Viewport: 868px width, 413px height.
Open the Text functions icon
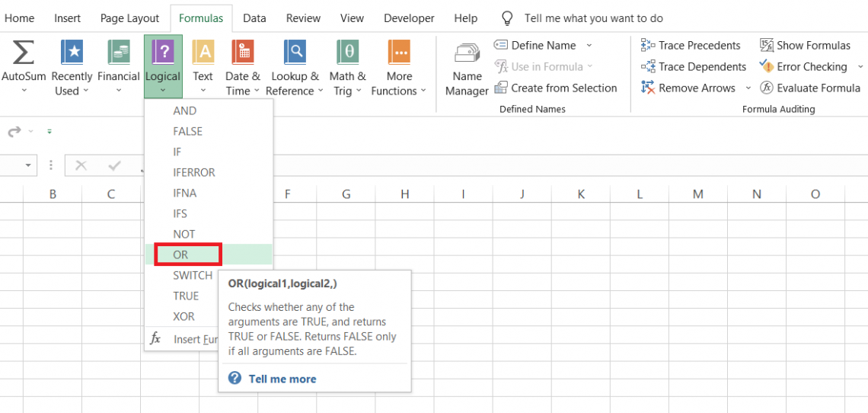coord(203,53)
